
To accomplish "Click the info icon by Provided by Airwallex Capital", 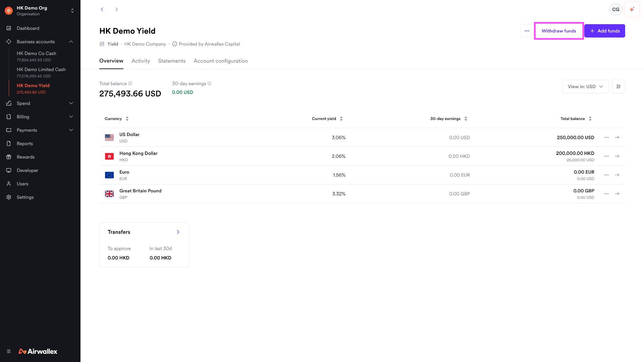I will click(x=175, y=44).
